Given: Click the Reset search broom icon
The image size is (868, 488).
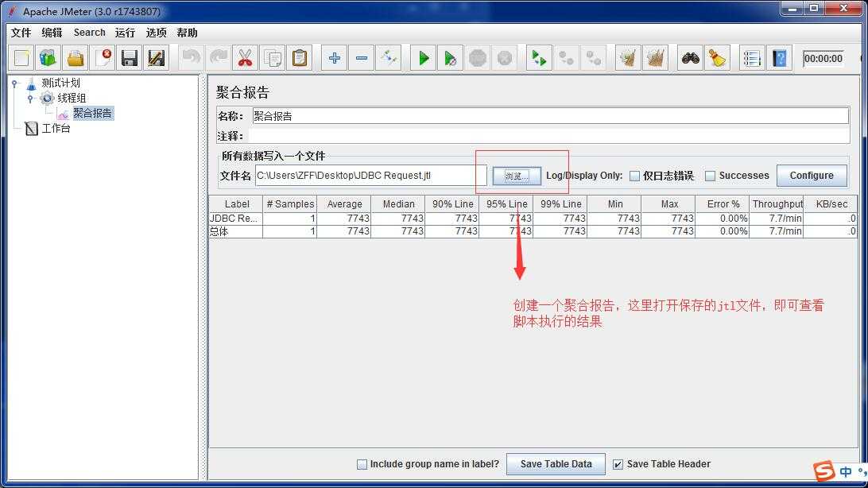Looking at the screenshot, I should click(718, 57).
